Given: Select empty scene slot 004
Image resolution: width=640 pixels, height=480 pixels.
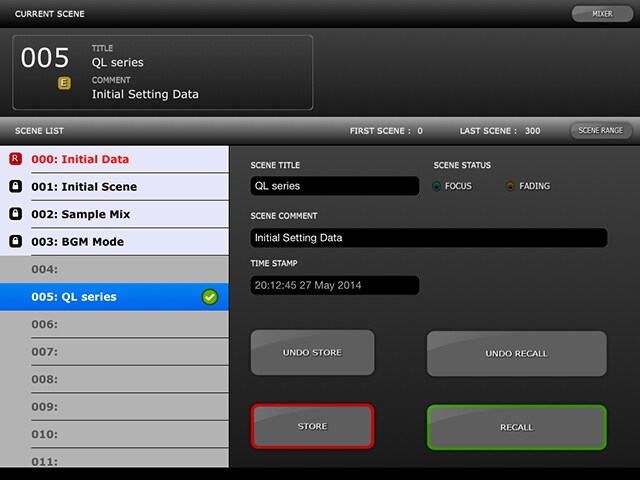Looking at the screenshot, I should [114, 269].
